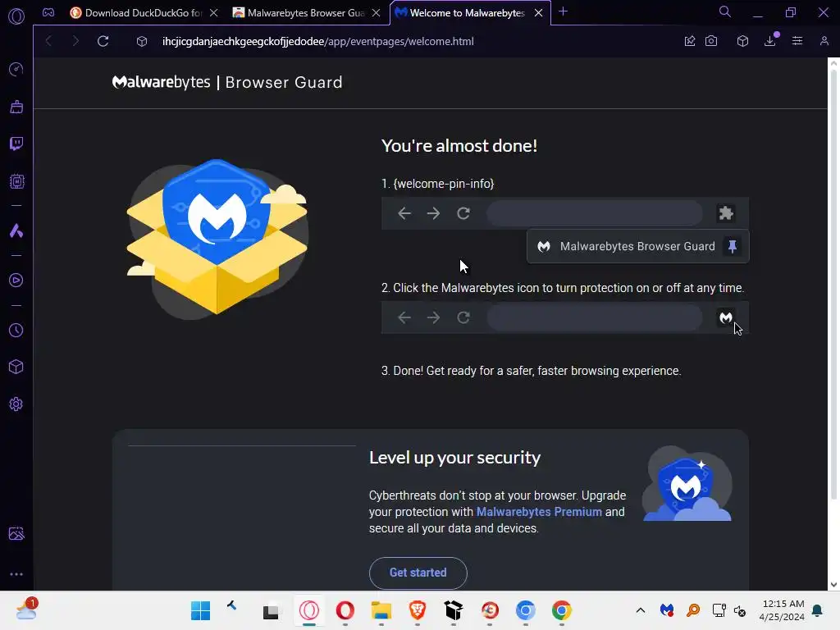Click the 'Level up your security' heading
This screenshot has width=840, height=630.
(454, 458)
